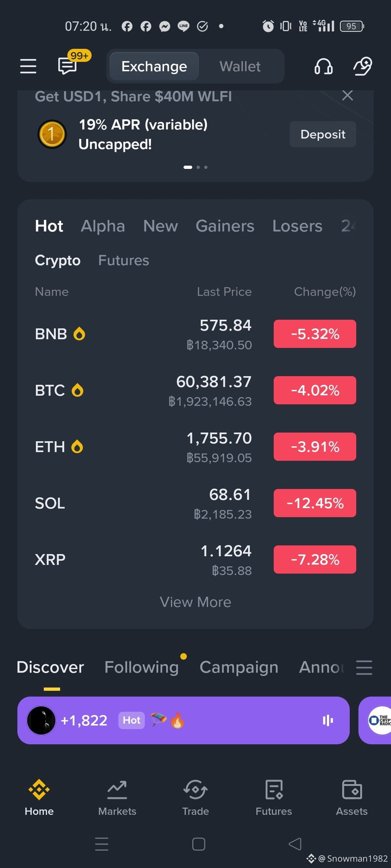This screenshot has width=391, height=868.
Task: Switch to Wallet mode in top toggle
Action: (240, 67)
